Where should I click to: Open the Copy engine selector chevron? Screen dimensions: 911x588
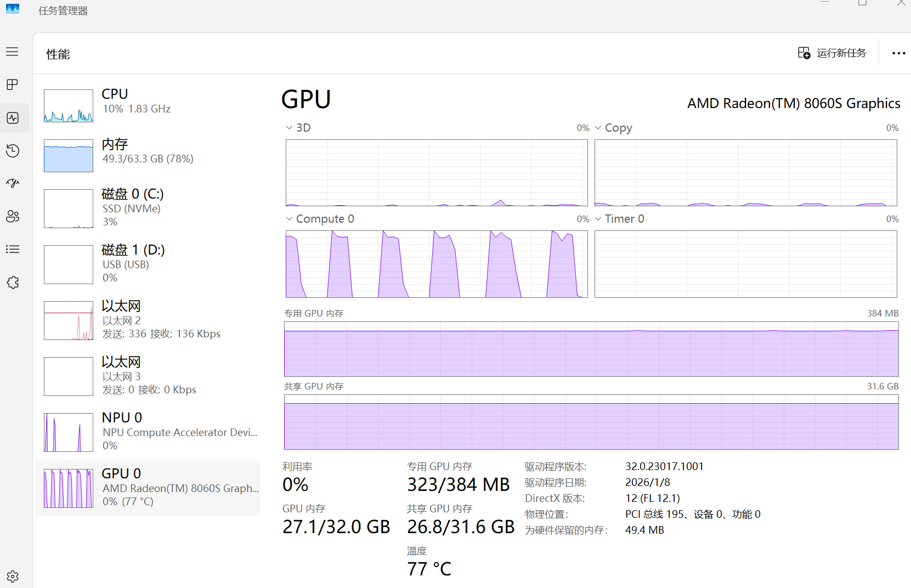coord(598,128)
